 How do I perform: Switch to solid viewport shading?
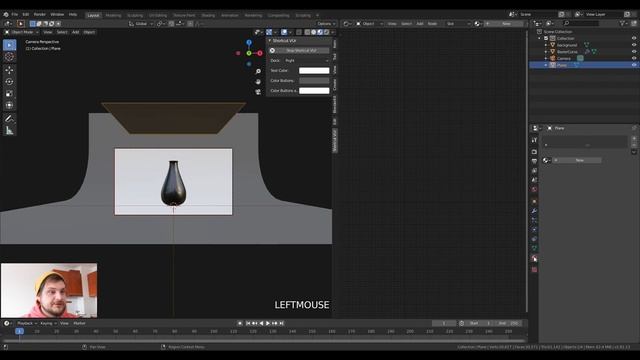tap(313, 32)
